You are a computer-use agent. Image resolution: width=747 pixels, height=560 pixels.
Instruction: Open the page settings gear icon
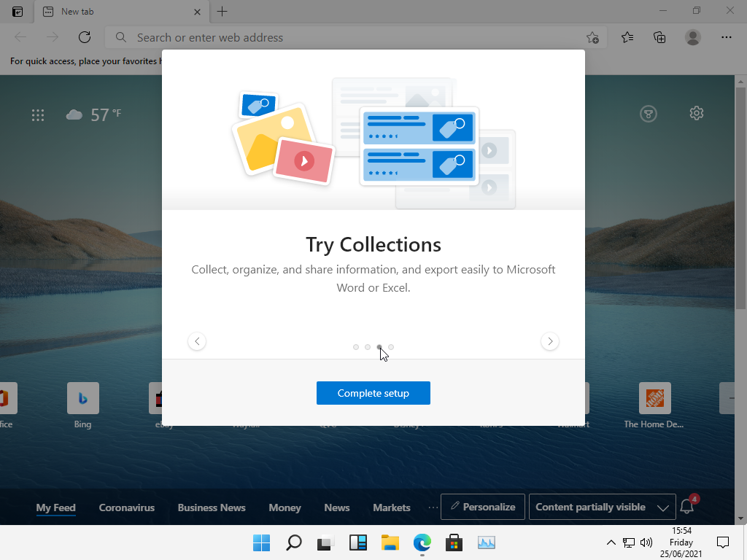click(x=696, y=113)
